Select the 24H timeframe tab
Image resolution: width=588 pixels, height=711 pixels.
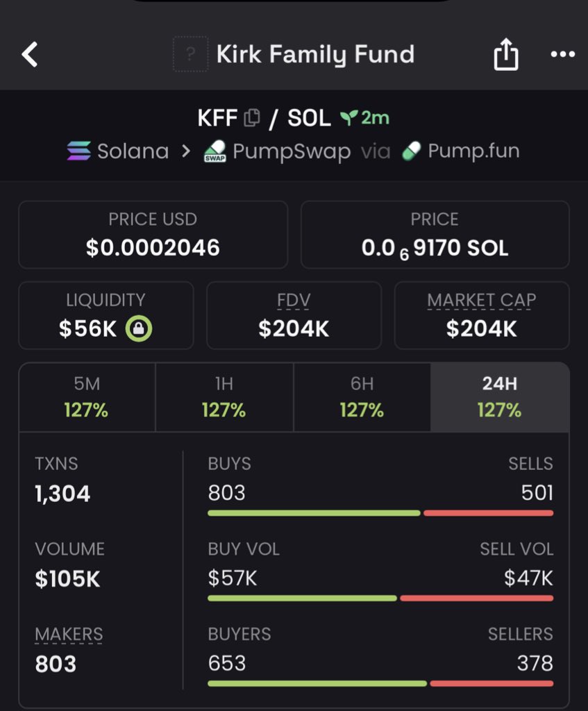500,397
